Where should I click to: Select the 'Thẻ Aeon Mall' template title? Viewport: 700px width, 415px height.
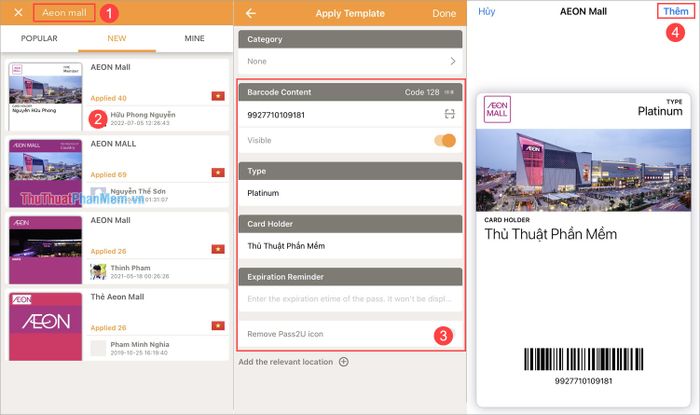[117, 297]
